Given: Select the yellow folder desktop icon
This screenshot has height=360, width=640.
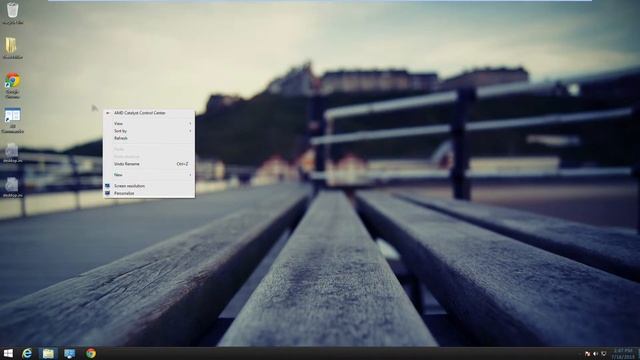Looking at the screenshot, I should click(11, 48).
